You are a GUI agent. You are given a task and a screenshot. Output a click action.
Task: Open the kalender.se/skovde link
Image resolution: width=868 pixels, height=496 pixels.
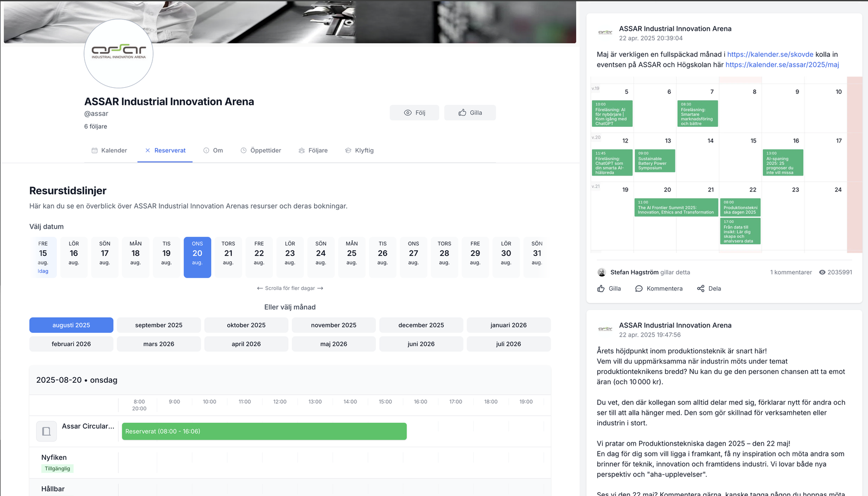point(770,54)
